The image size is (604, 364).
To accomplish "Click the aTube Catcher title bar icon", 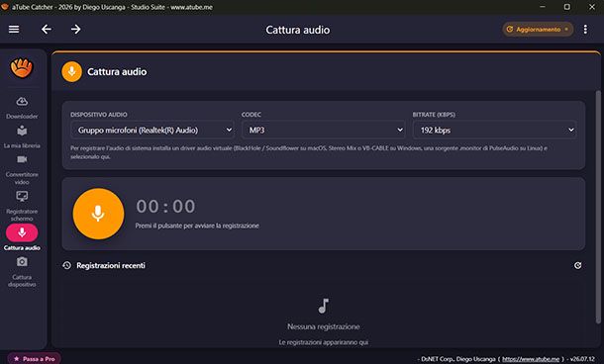I will pos(5,7).
